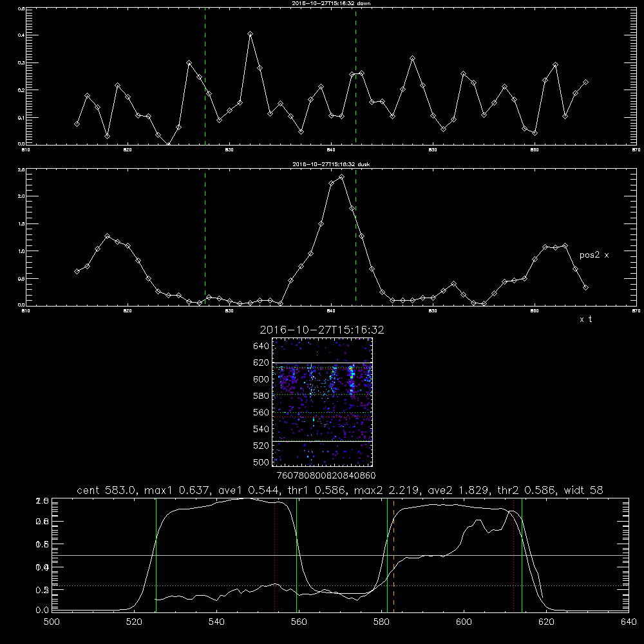Click the "560" label on bottom plot x-axis

point(299,621)
